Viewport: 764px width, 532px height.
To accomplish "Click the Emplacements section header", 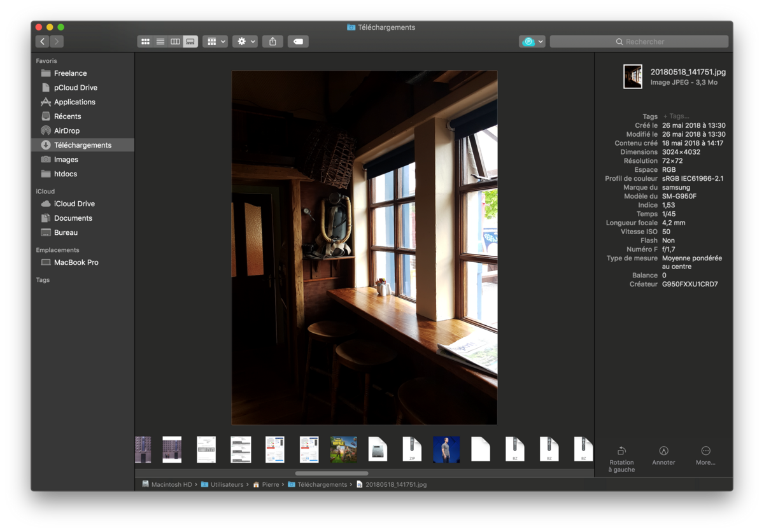I will tap(57, 250).
